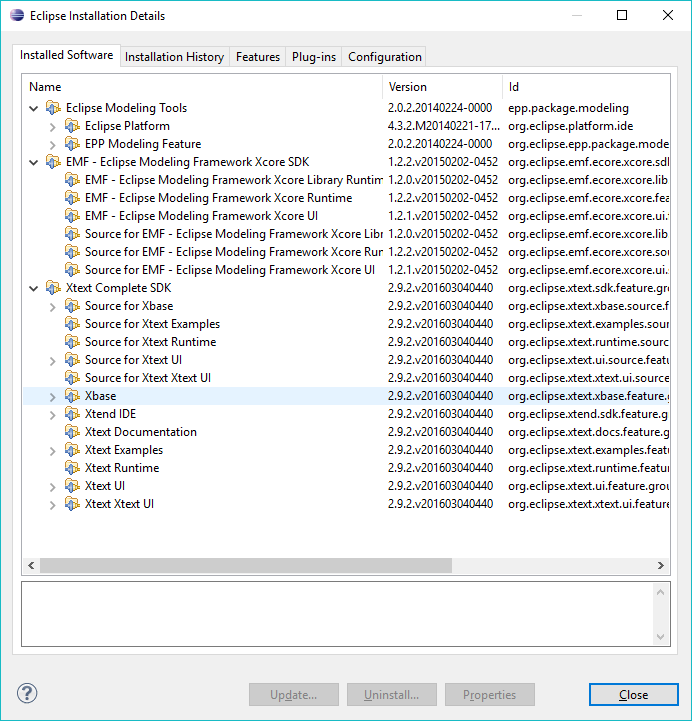Click icon of EMF Eclipse Modeling Framework Xcore Runtime
The image size is (692, 721).
72,198
